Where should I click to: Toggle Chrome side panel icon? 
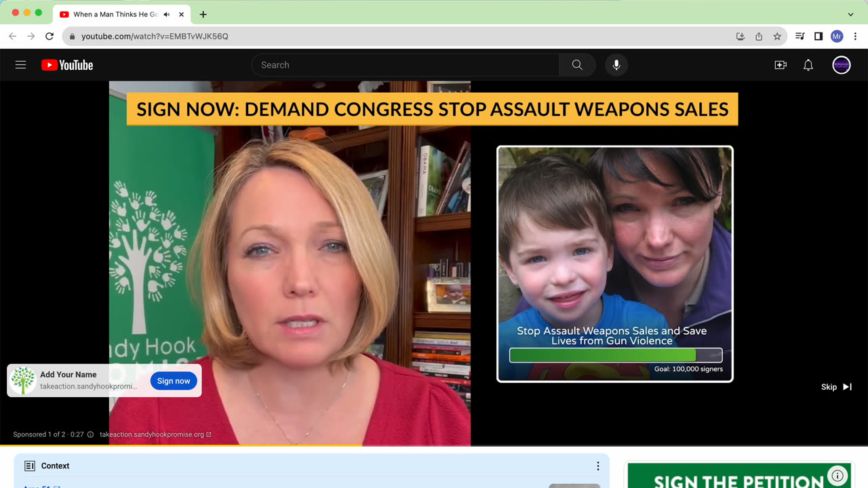pyautogui.click(x=818, y=36)
